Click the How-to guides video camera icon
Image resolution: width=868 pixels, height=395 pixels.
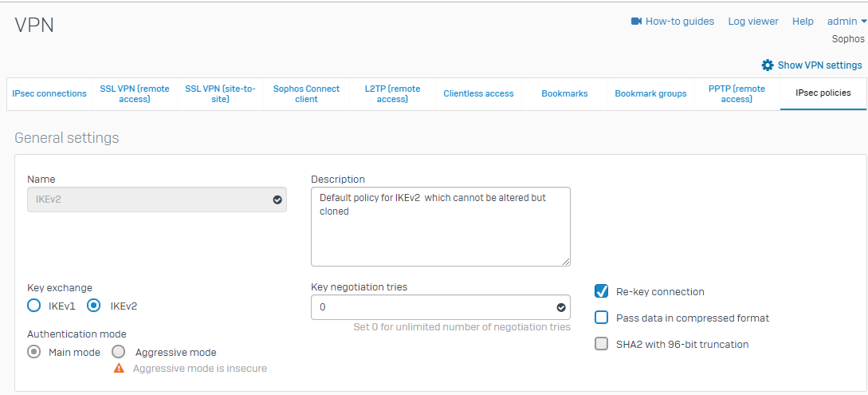636,22
